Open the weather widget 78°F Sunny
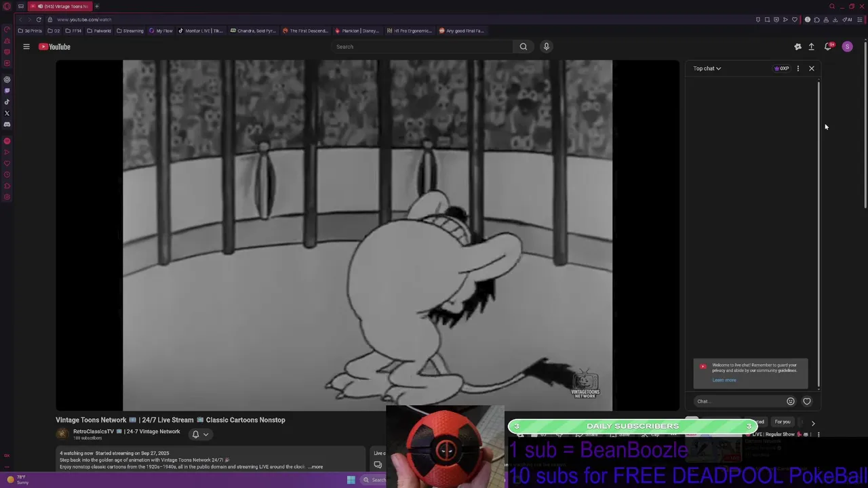Screen dimensions: 868x488 point(17,480)
